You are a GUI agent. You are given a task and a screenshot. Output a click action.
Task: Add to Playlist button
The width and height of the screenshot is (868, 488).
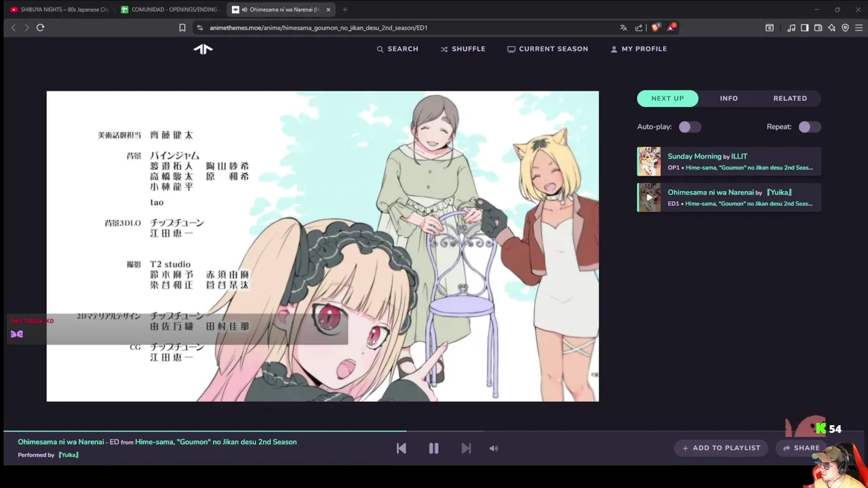(x=721, y=448)
